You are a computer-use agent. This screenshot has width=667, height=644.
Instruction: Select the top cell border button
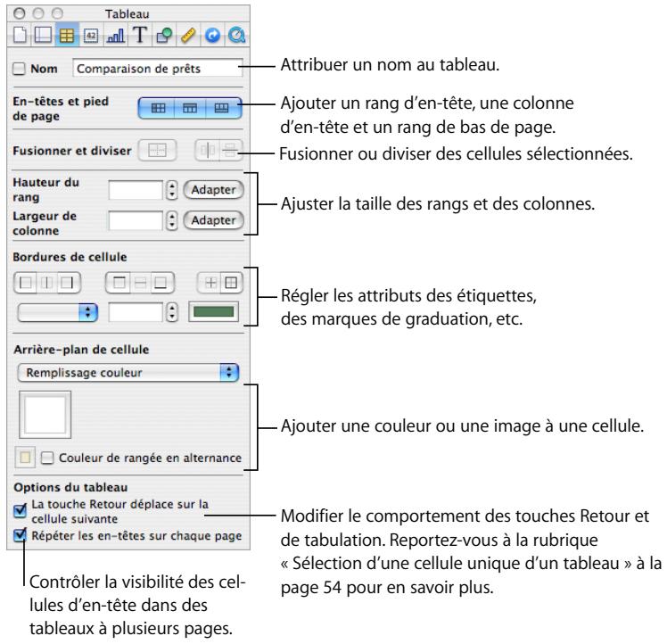[x=119, y=283]
